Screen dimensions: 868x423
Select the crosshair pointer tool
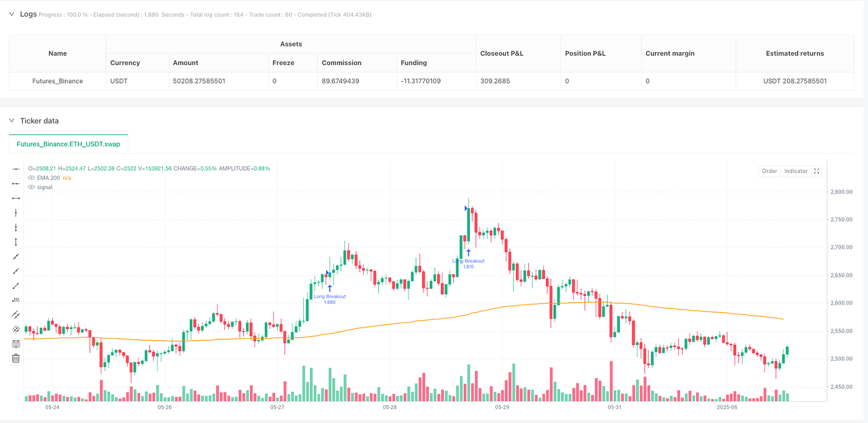pyautogui.click(x=15, y=169)
